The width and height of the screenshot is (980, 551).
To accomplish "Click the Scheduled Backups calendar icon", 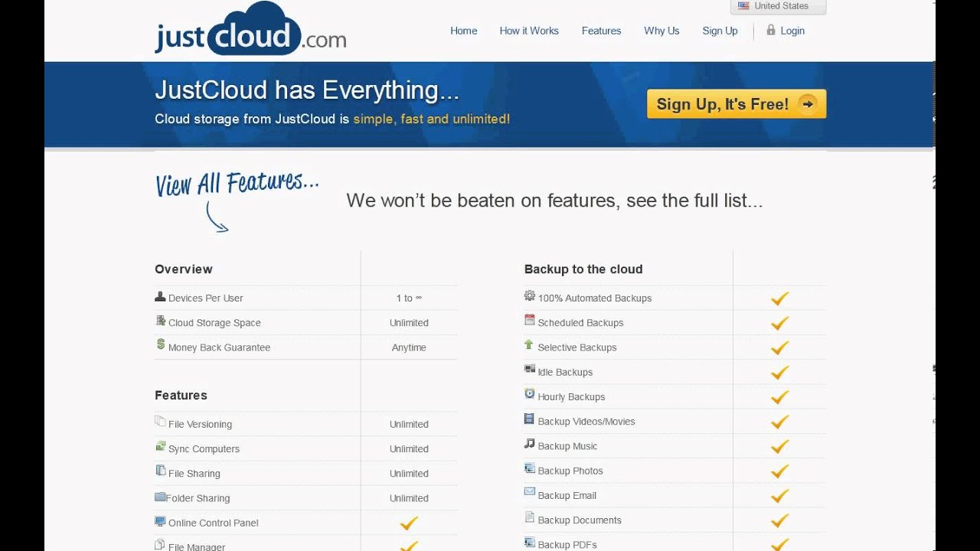I will pos(530,320).
